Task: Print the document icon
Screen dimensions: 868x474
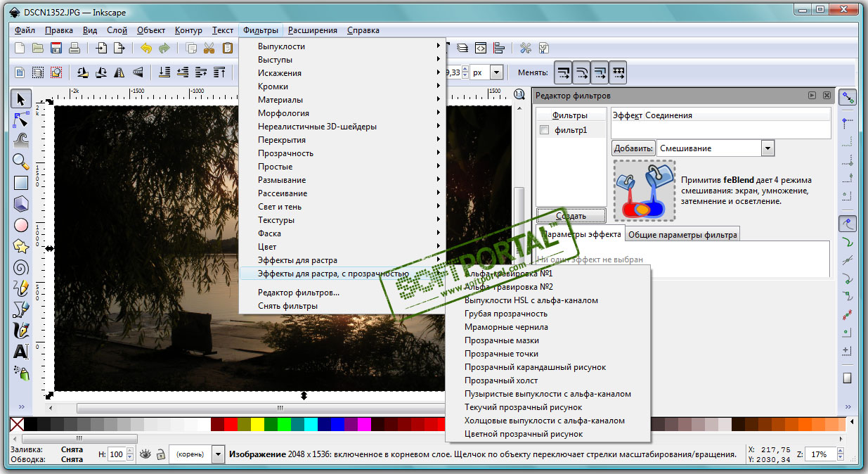Action: coord(75,49)
